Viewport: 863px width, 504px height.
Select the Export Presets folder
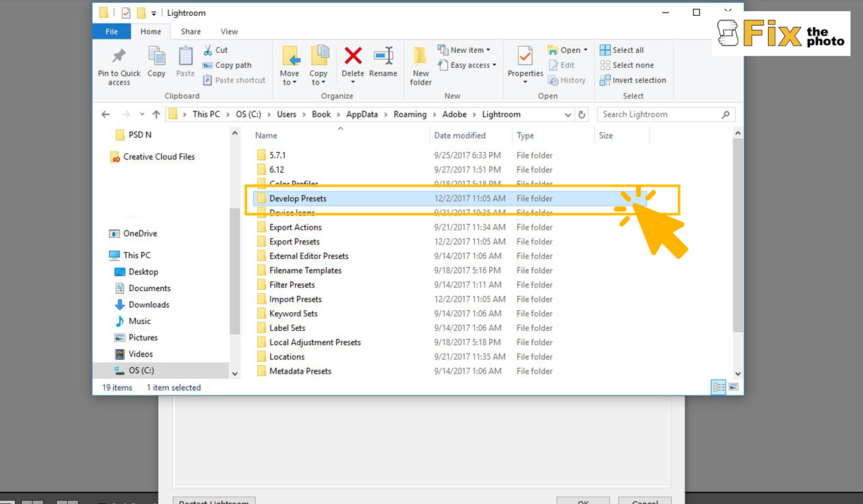pos(295,242)
